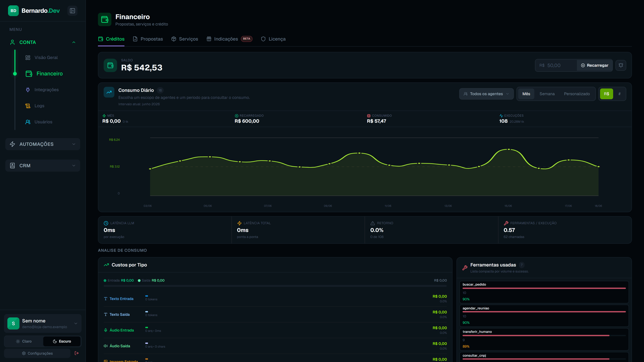644x362 pixels.
Task: Open Integrações plug icon item
Action: pyautogui.click(x=42, y=90)
